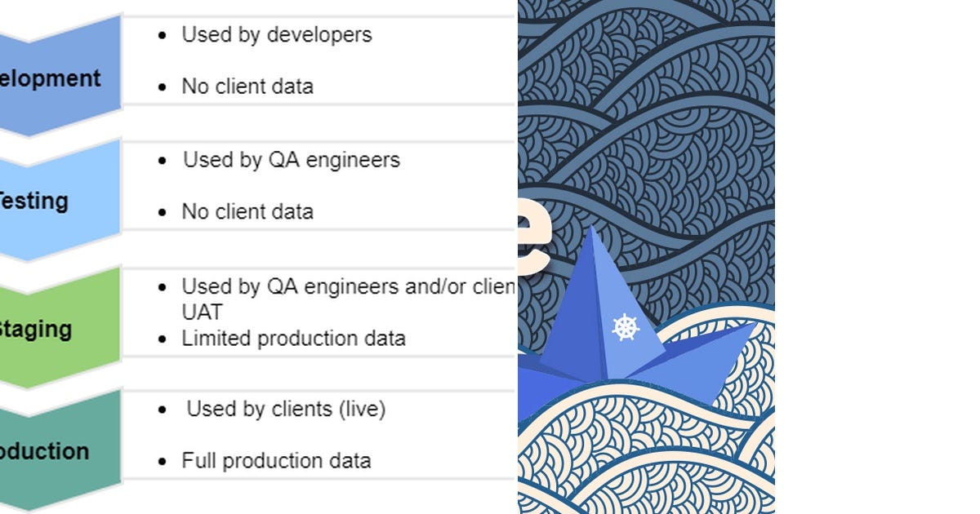Click 'No client data' under Development

(247, 86)
